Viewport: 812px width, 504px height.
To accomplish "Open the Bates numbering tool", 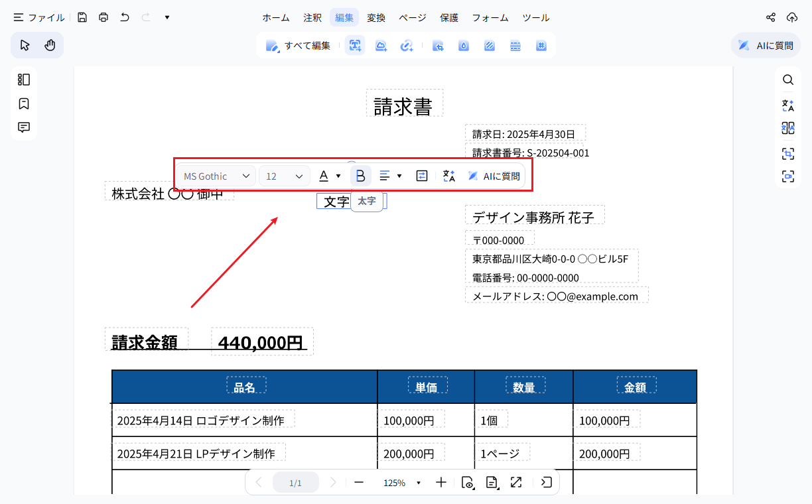I will [541, 46].
